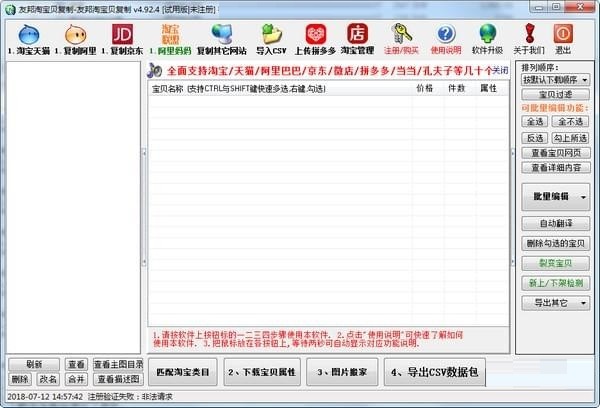The height and width of the screenshot is (408, 600).
Task: Check for 软件升级 update
Action: pos(488,39)
